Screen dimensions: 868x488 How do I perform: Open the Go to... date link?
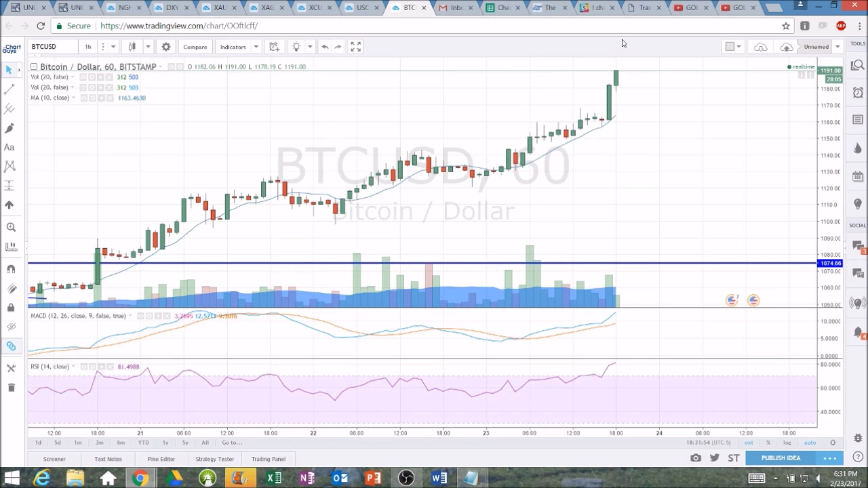pyautogui.click(x=232, y=443)
